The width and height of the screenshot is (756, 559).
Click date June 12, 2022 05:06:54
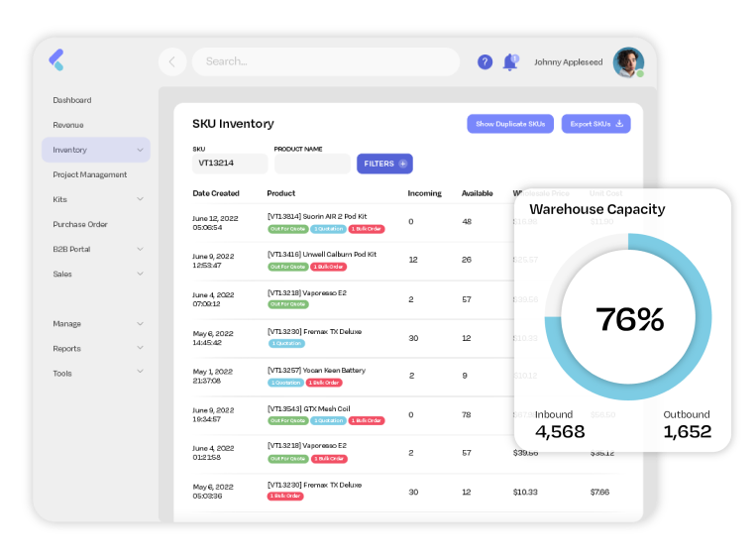click(216, 223)
